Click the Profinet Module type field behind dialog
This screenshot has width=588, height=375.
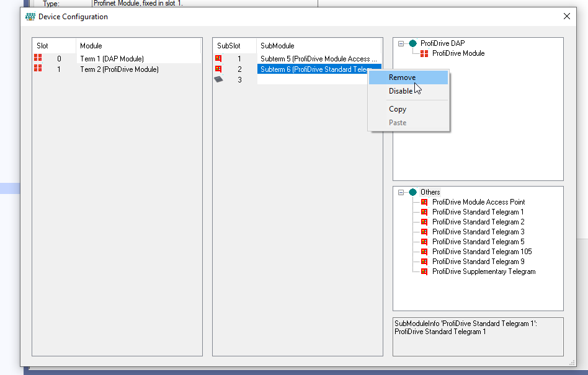205,3
